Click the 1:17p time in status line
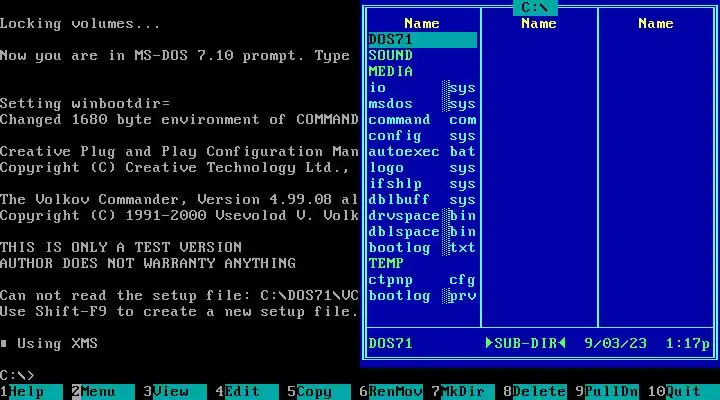 coord(688,344)
